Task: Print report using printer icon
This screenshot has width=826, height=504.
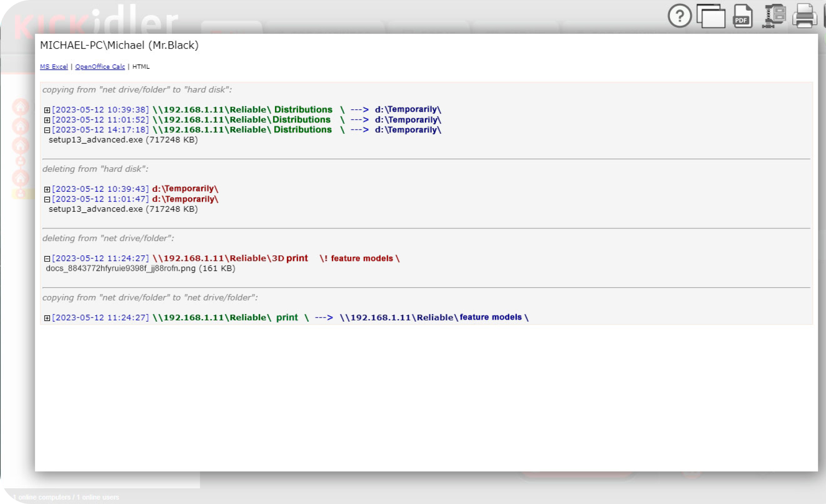Action: point(805,16)
